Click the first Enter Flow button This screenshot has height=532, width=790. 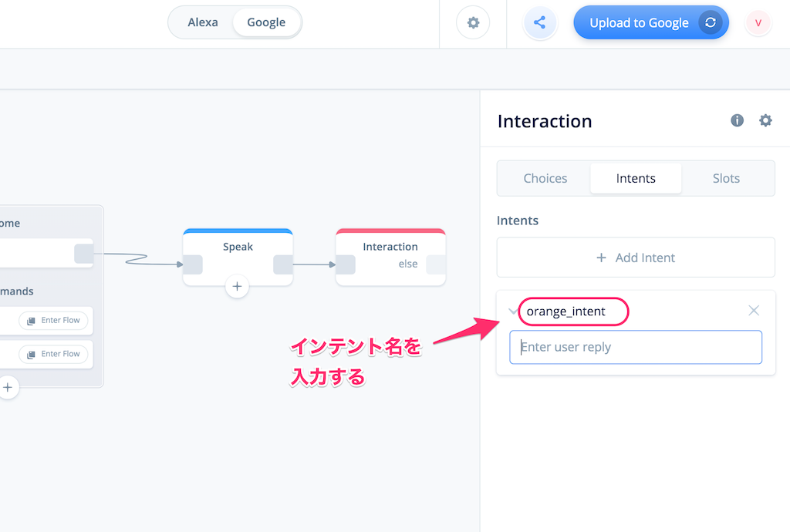[x=53, y=321]
